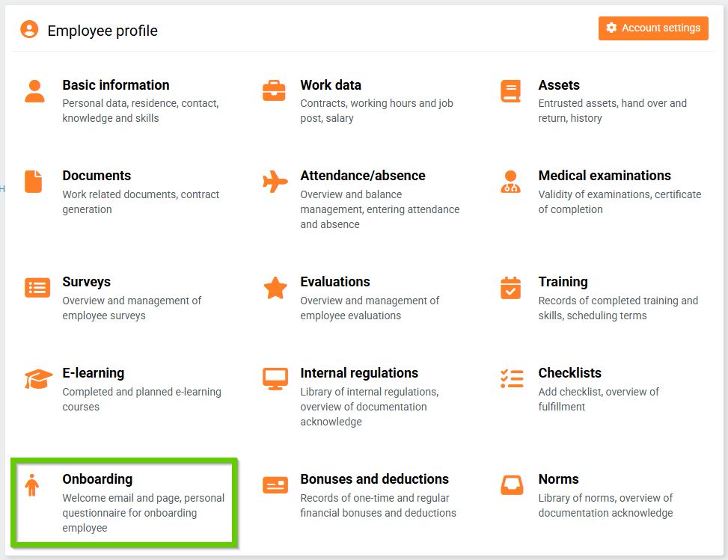The width and height of the screenshot is (728, 560).
Task: Click the Norms inbox tray icon
Action: click(512, 485)
